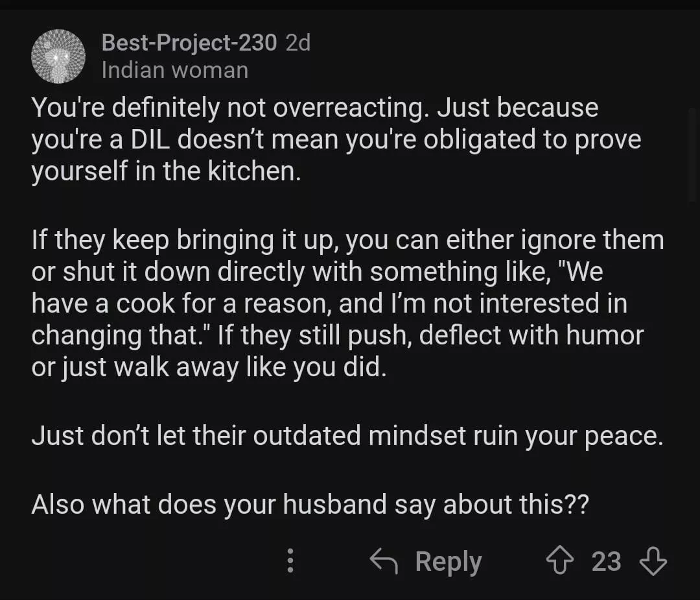Downvote the Best-Project-230 comment

pyautogui.click(x=653, y=561)
